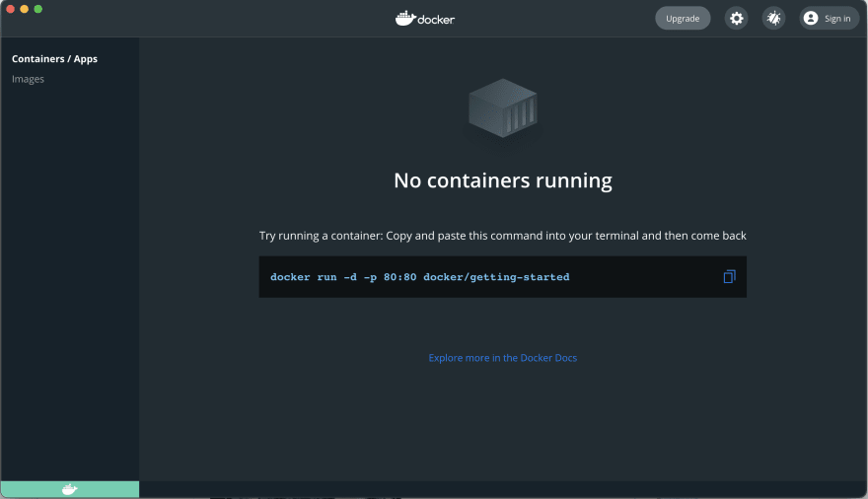Click the docker run command text
Screen dimensions: 868x499
click(419, 276)
